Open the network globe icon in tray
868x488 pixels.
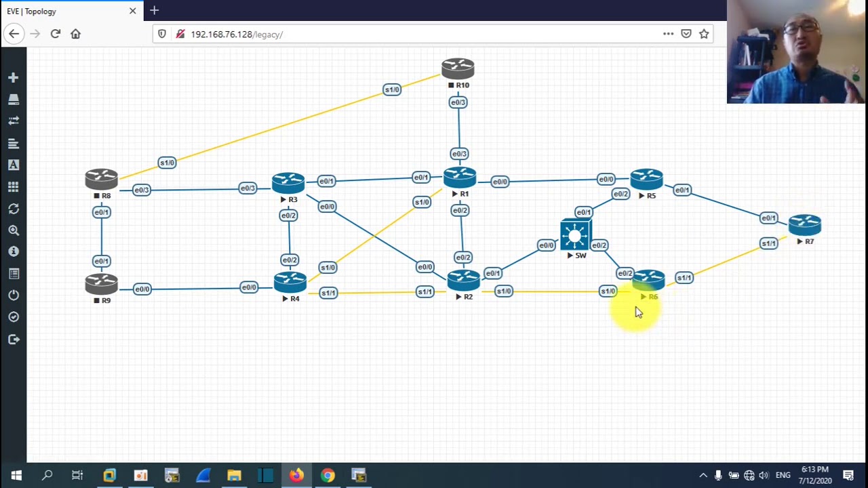(x=749, y=476)
